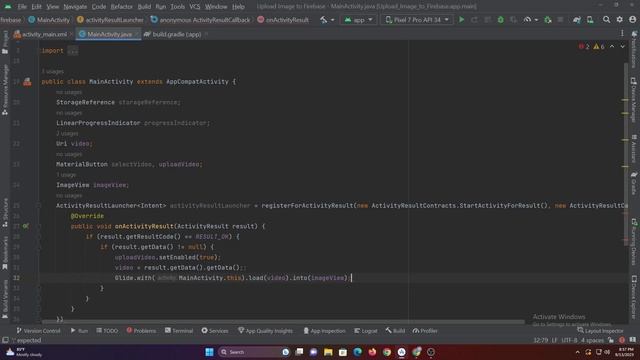Click the Windows taskbar Search box
640x360 pixels.
click(x=254, y=352)
